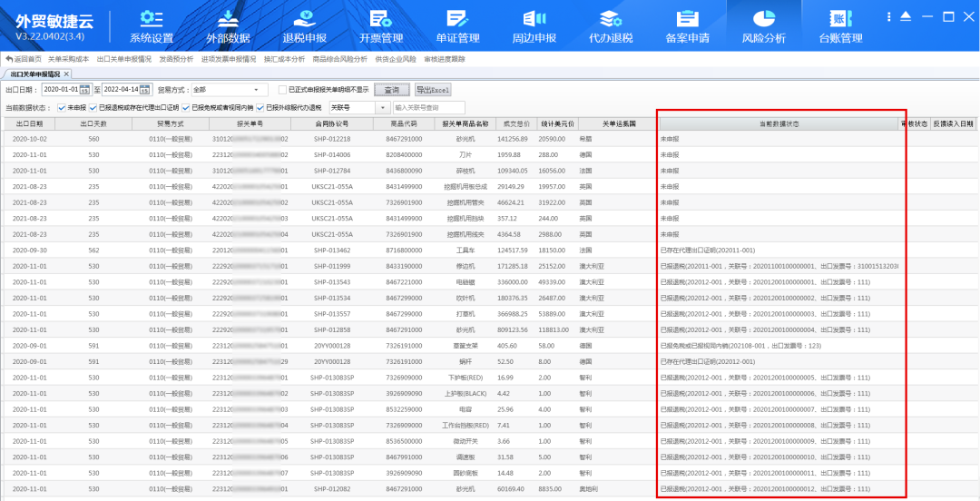Open 发函预分析 submenu item
980x501 pixels.
click(x=176, y=59)
